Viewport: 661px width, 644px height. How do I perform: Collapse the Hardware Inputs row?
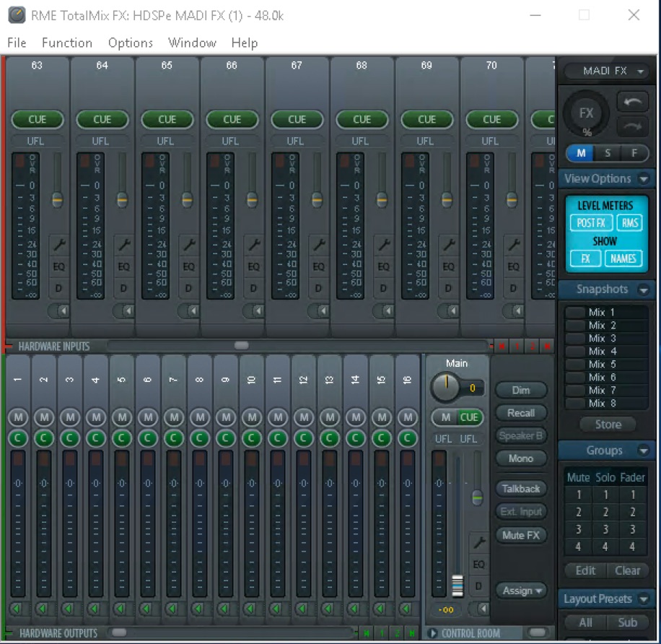pos(9,347)
